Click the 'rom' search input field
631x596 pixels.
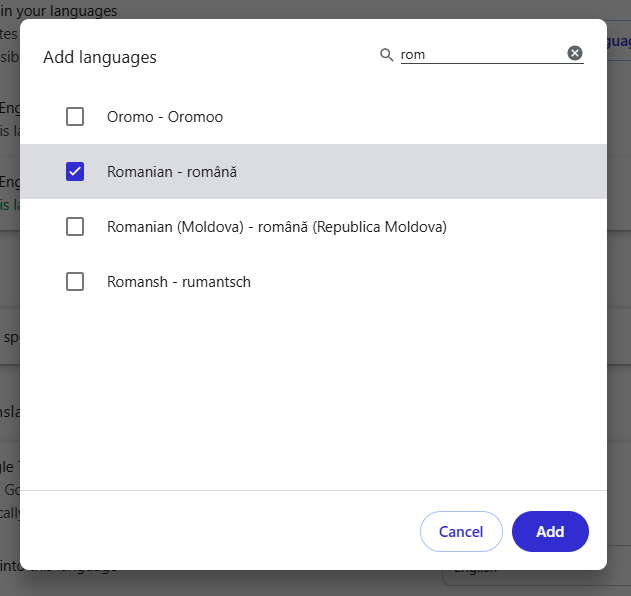480,55
